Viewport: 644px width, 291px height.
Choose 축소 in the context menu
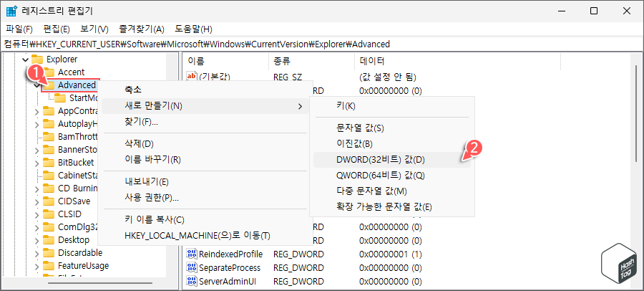coord(205,90)
